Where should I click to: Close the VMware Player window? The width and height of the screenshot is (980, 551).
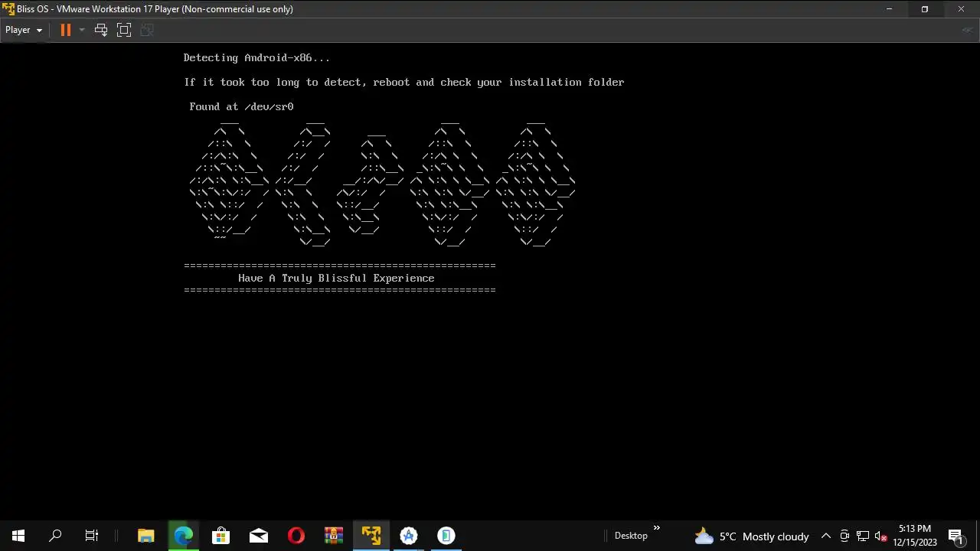pyautogui.click(x=961, y=9)
